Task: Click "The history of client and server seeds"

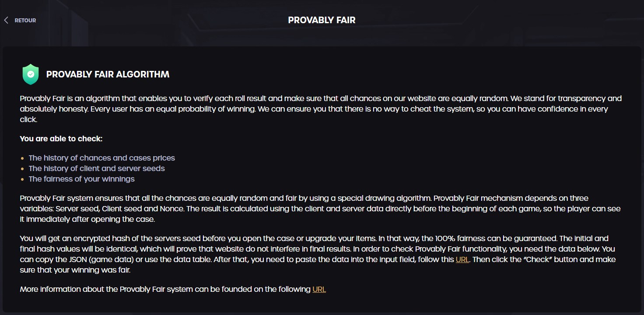Action: pos(97,168)
